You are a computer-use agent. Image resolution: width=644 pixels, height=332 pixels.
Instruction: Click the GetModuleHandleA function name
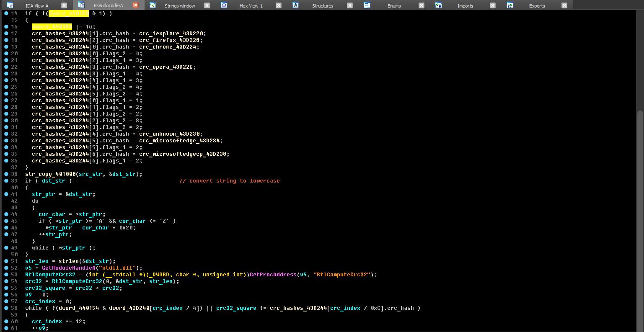tap(68, 268)
